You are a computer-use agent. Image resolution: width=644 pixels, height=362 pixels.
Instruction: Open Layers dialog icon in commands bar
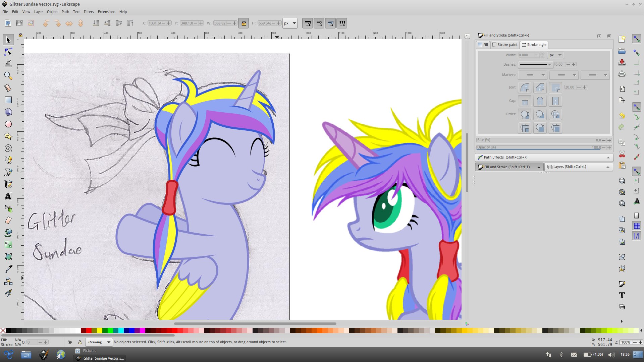[622, 307]
